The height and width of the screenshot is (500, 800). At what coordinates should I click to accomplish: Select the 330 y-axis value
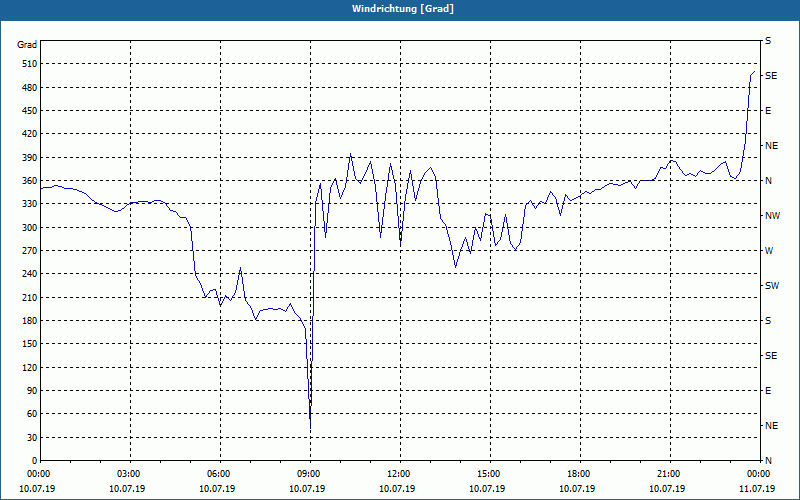pos(30,204)
